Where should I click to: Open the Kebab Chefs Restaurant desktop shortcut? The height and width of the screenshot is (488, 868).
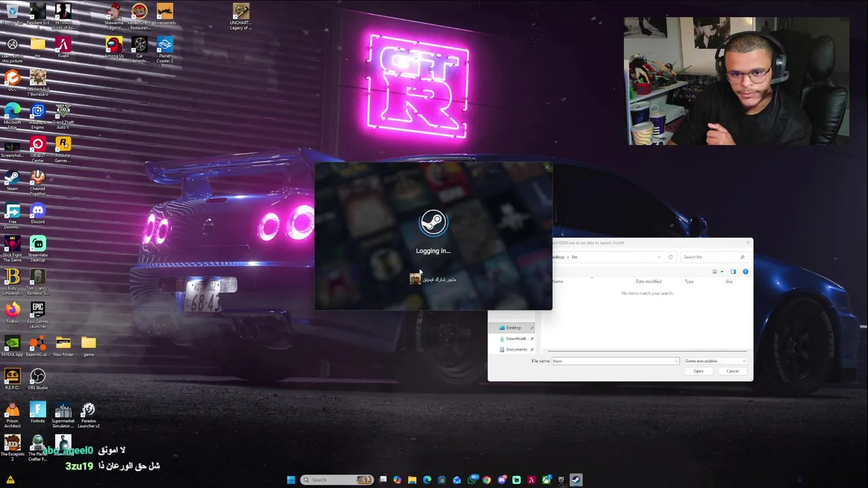coord(140,16)
